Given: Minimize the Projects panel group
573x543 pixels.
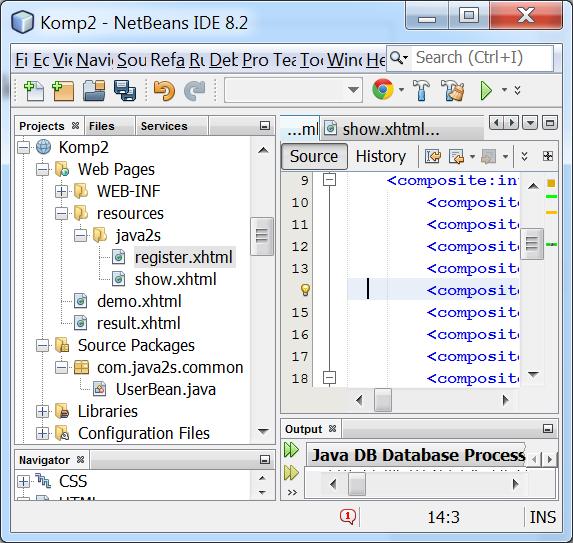Looking at the screenshot, I should (x=265, y=126).
